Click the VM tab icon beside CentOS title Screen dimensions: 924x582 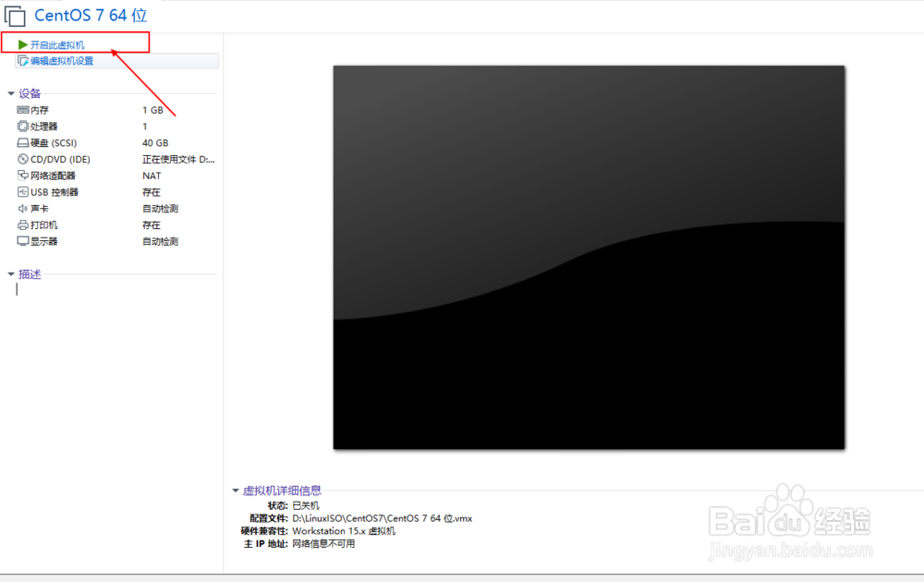coord(15,16)
